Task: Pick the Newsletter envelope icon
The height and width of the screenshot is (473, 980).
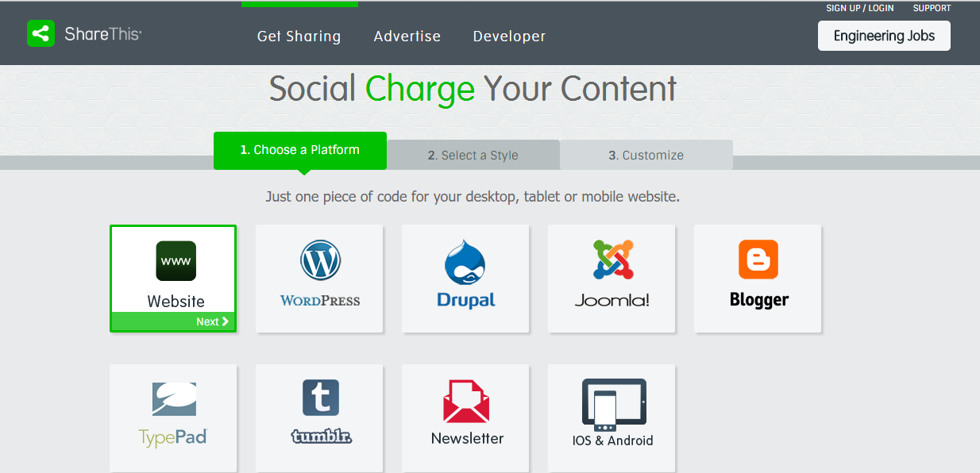Action: coord(465,402)
